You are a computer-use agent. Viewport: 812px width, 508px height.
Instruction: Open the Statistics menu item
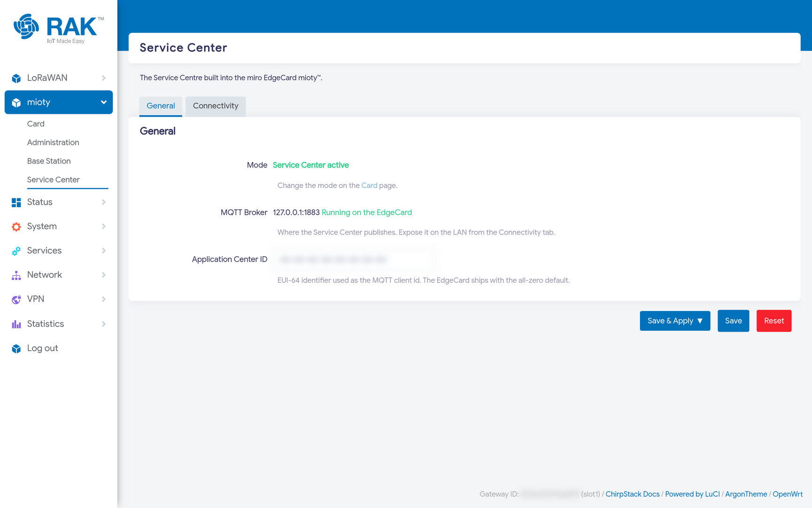[x=59, y=324]
